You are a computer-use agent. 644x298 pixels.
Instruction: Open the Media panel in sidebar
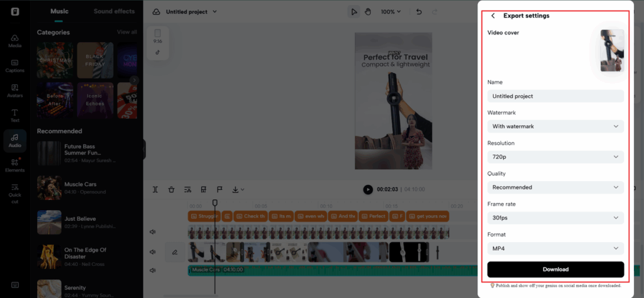[15, 41]
